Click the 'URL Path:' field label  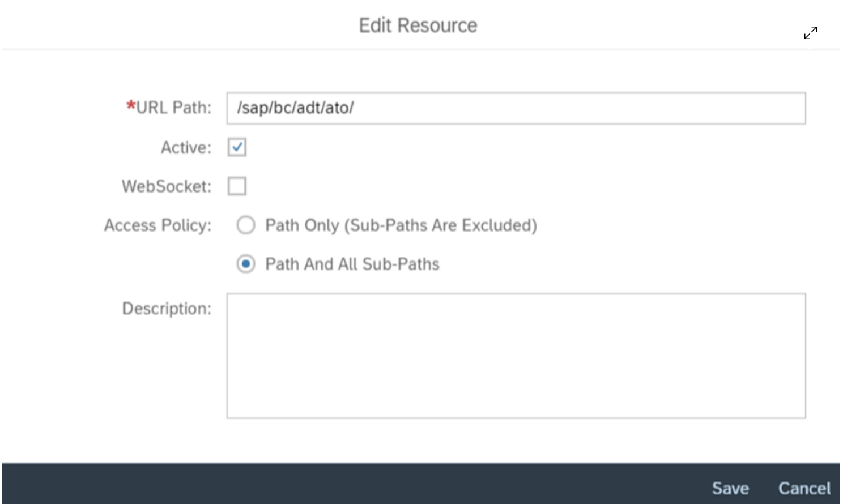(x=173, y=108)
